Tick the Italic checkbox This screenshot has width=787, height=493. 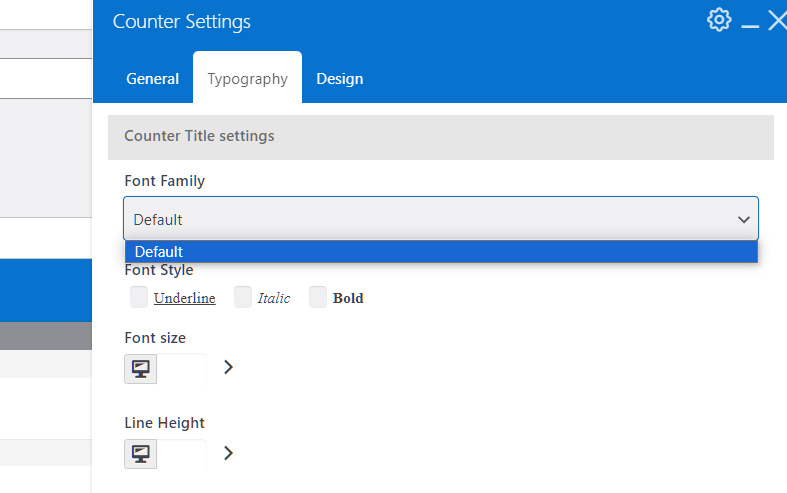click(243, 297)
